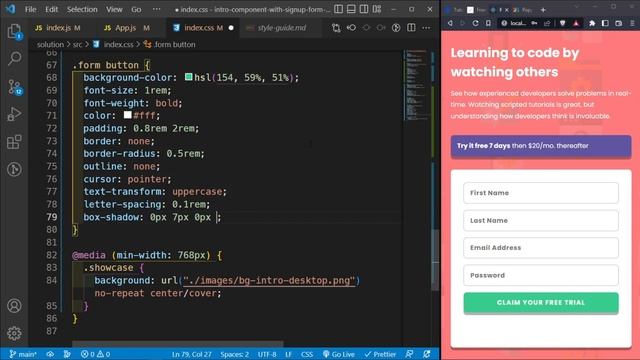Click Go Live in the status bar
Image resolution: width=640 pixels, height=360 pixels.
(x=338, y=354)
